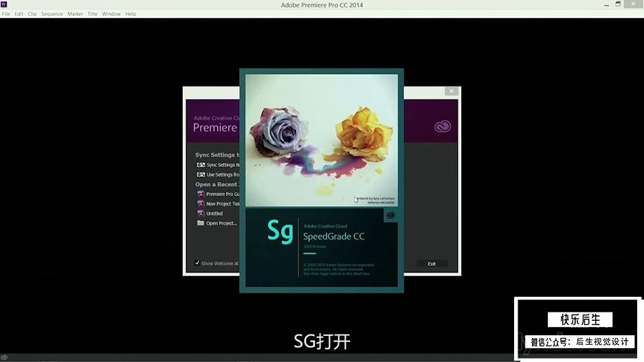Click the "Use Settings fro..." link text
The height and width of the screenshot is (362, 644).
tap(223, 175)
